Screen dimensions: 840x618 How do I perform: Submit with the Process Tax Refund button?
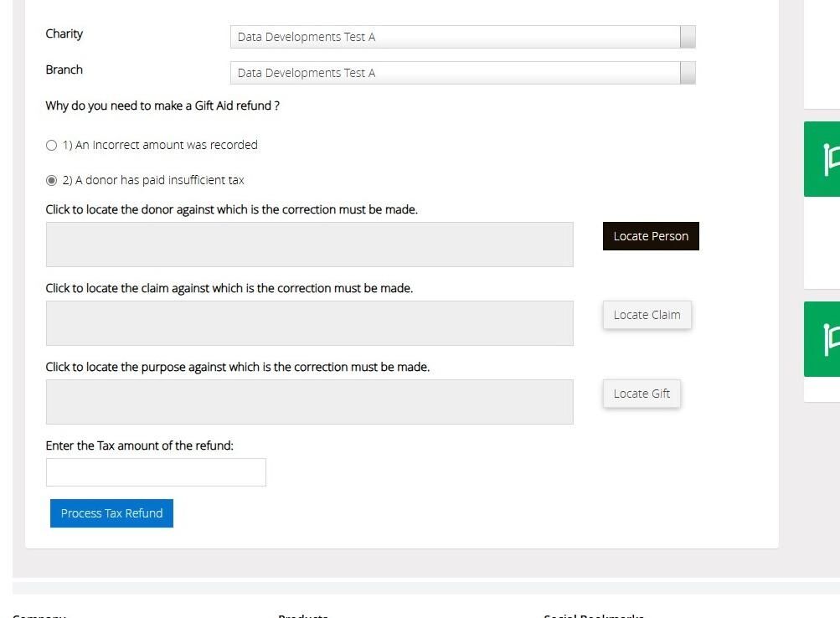tap(111, 513)
